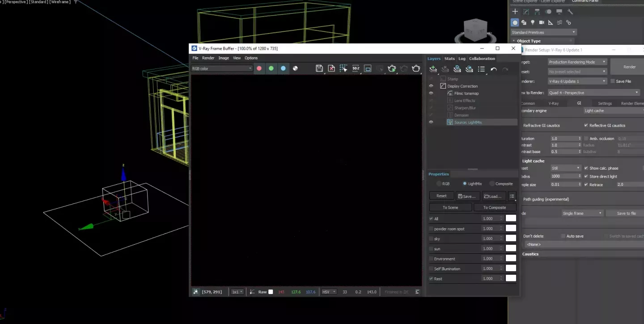Viewport: 644px width, 324px height.
Task: Toggle the blue channel in Frame Buffer
Action: coord(283,68)
